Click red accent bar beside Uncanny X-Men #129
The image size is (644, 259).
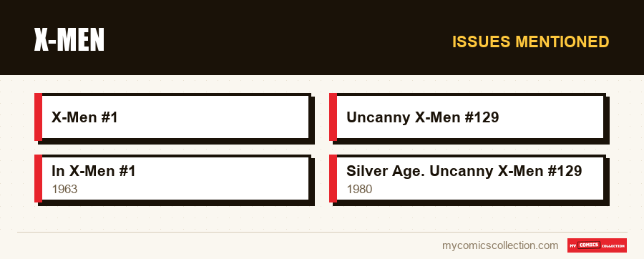tap(333, 117)
